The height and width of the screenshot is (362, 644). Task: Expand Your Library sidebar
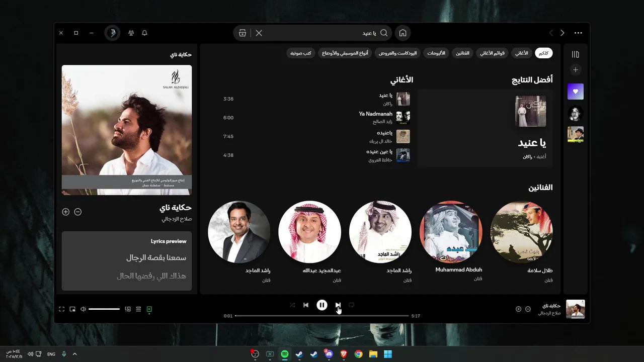(576, 54)
